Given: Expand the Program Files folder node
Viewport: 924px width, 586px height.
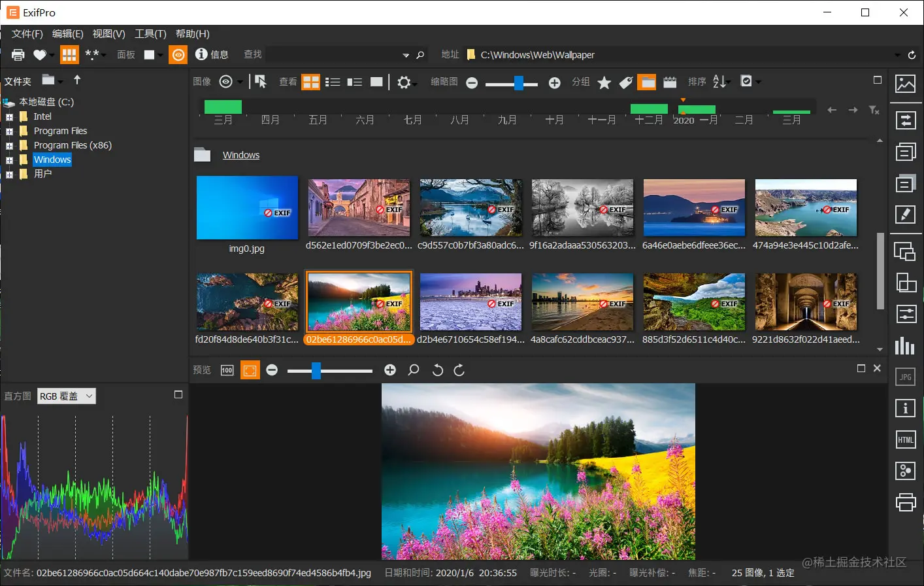Looking at the screenshot, I should coord(9,131).
